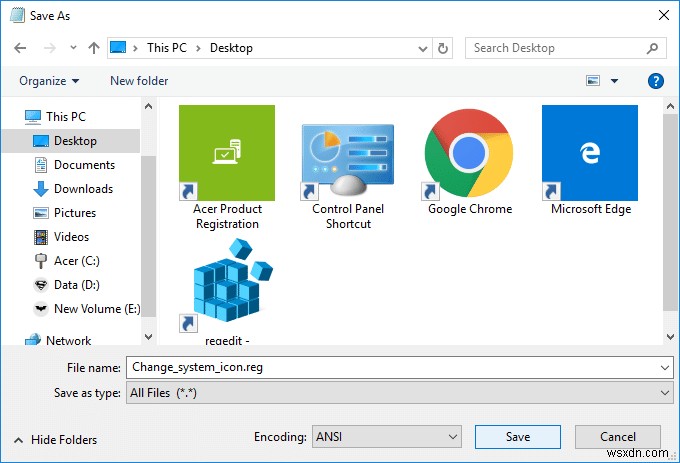Click the PC icon in address bar
Screen dimensions: 680x463
point(118,47)
